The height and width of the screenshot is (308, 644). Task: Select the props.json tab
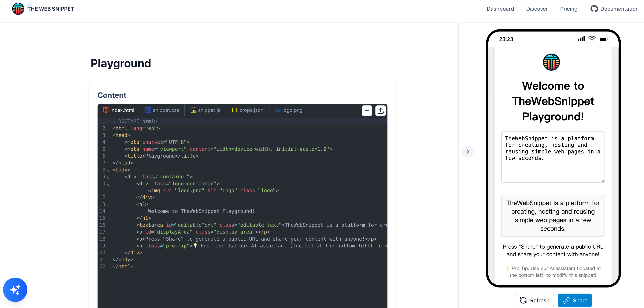(x=247, y=110)
